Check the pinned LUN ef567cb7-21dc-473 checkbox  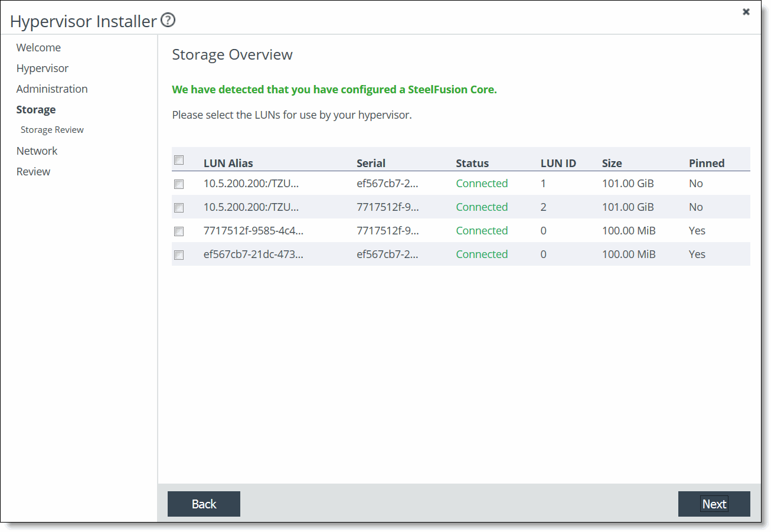click(179, 254)
